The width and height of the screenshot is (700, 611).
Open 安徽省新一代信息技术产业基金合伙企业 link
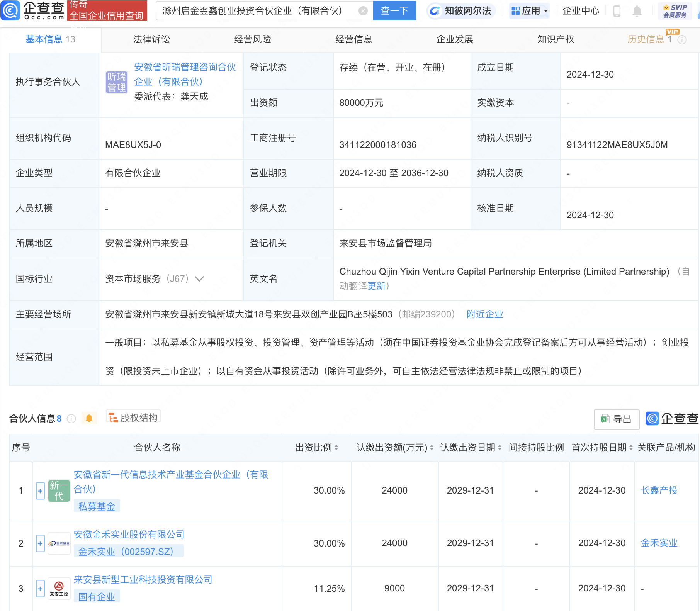coord(171,482)
